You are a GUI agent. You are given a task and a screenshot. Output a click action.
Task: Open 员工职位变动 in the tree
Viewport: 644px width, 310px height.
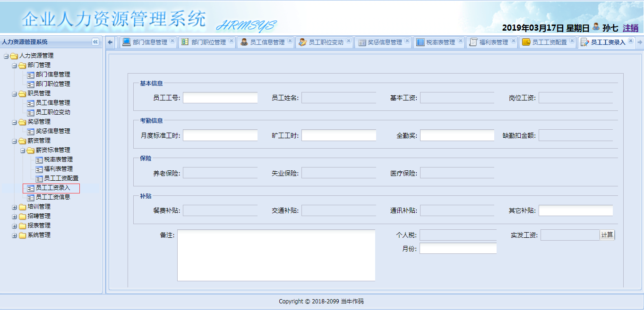[53, 112]
